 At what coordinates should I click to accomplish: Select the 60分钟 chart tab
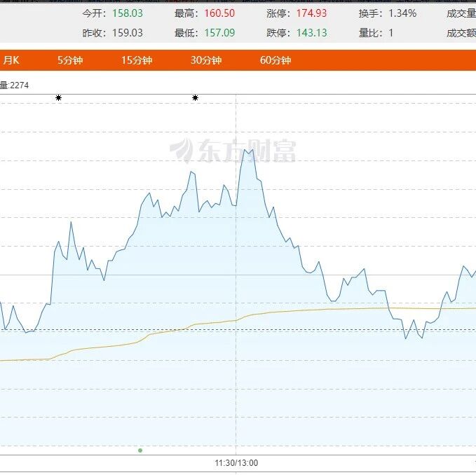(x=275, y=60)
